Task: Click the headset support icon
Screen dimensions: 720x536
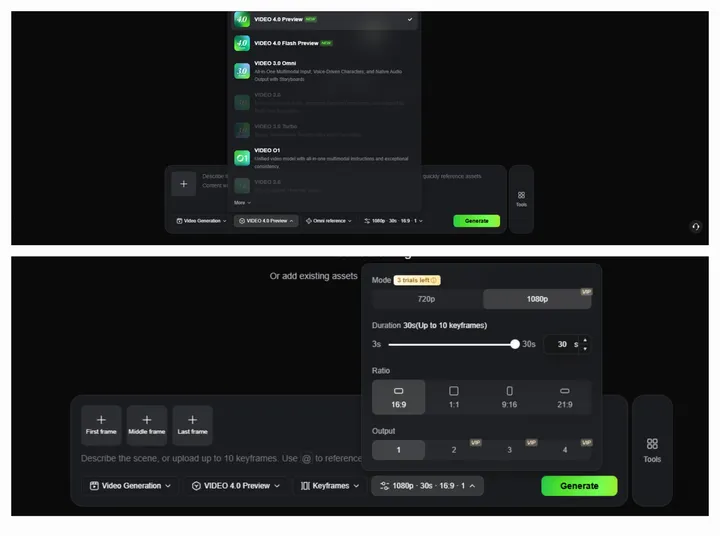Action: (x=696, y=226)
